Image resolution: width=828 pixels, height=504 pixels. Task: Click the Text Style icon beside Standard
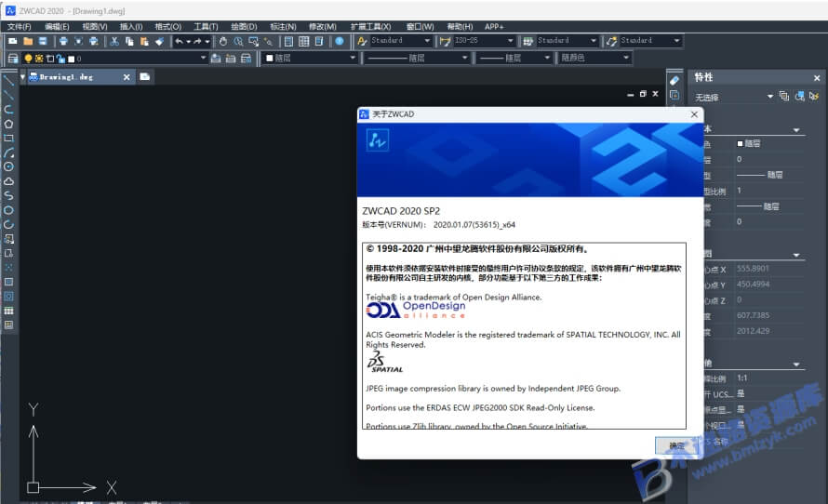[x=362, y=41]
